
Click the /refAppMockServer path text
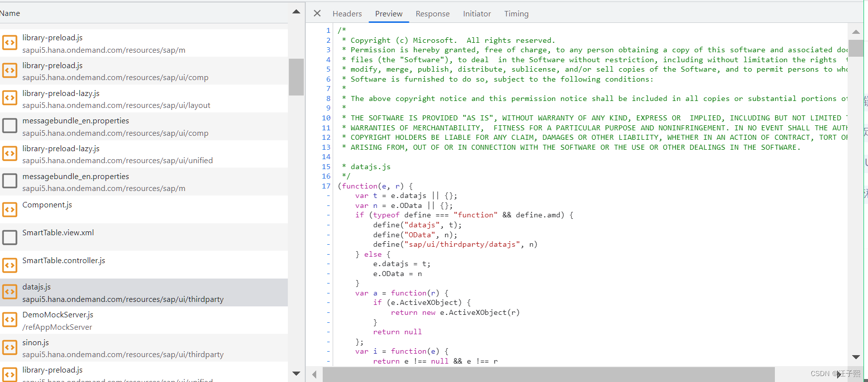click(57, 327)
